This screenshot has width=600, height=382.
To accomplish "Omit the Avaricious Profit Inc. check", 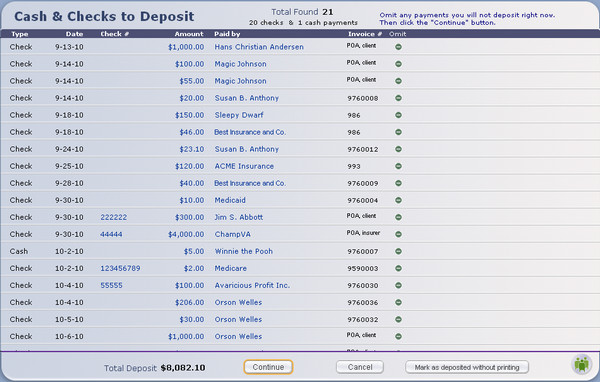I will (x=398, y=285).
